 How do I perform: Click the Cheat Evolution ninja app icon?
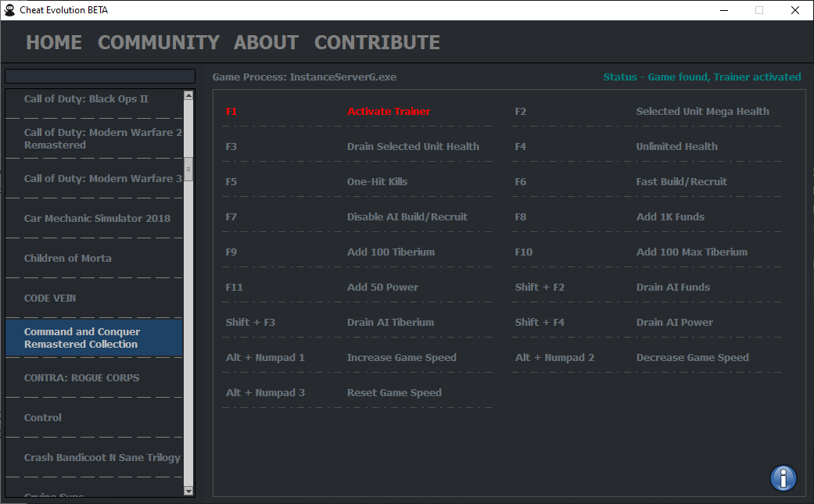pos(9,10)
